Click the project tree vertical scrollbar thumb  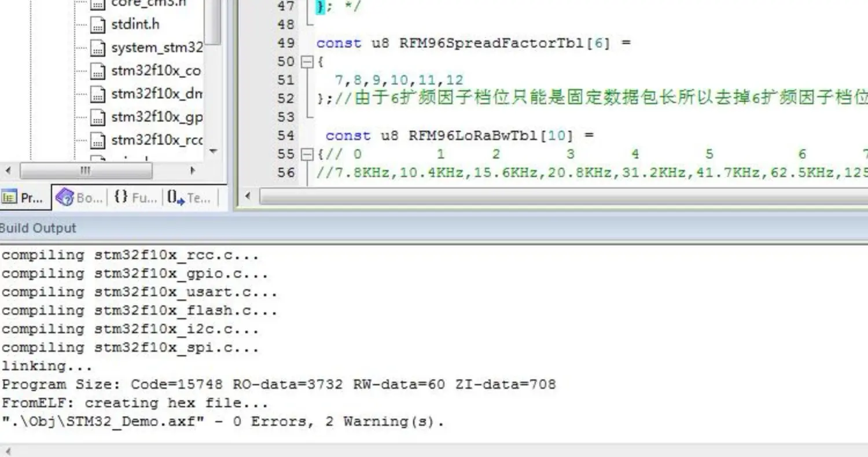pyautogui.click(x=213, y=21)
